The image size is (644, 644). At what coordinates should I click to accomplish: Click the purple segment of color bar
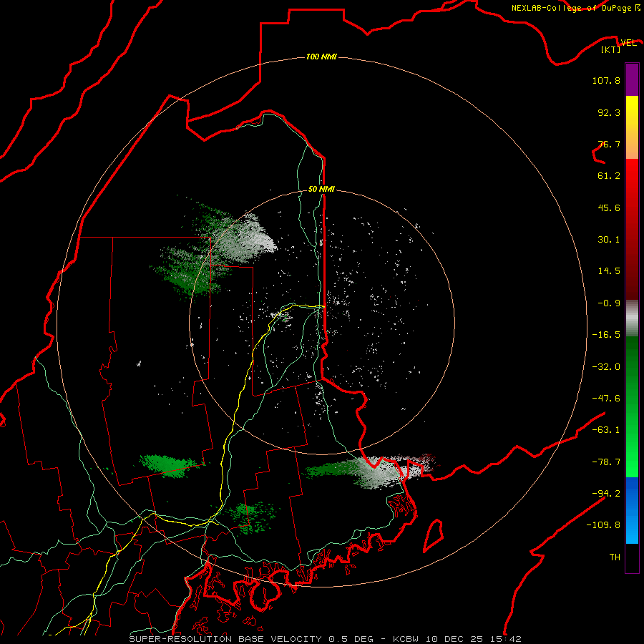(x=632, y=79)
